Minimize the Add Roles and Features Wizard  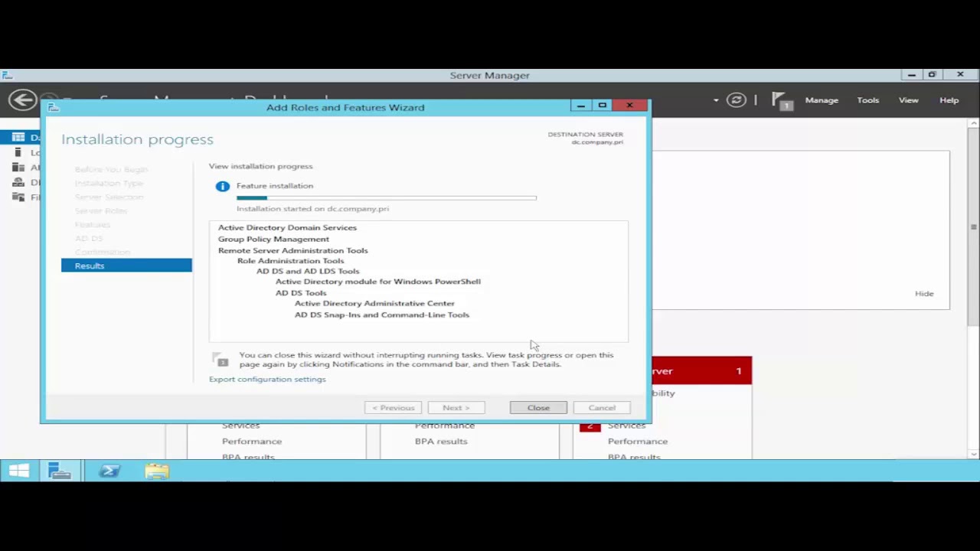[580, 105]
